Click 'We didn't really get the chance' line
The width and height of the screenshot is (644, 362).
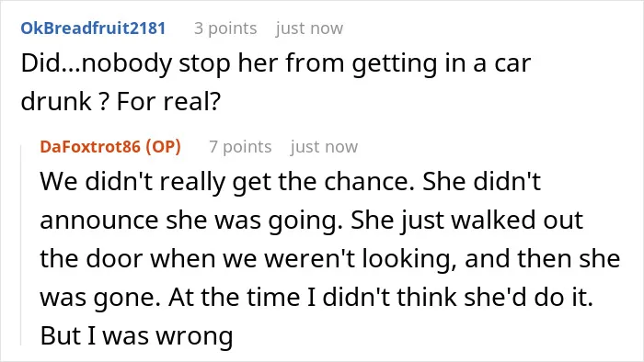click(x=290, y=182)
